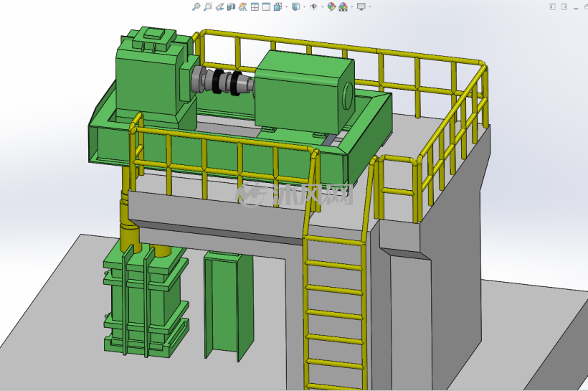
Task: Select the Previous View icon
Action: coord(219,6)
